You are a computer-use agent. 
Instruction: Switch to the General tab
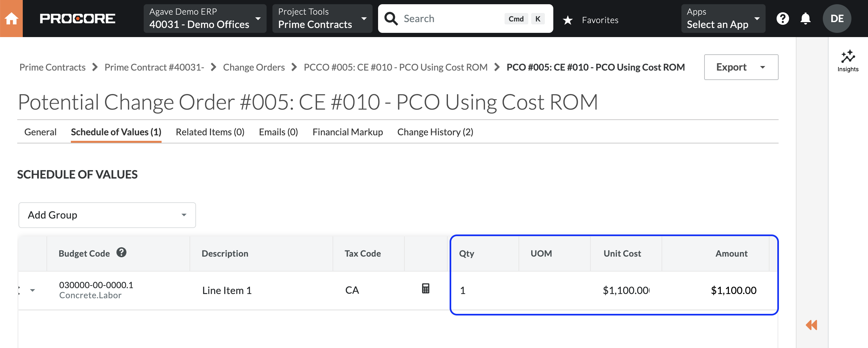[x=40, y=132]
